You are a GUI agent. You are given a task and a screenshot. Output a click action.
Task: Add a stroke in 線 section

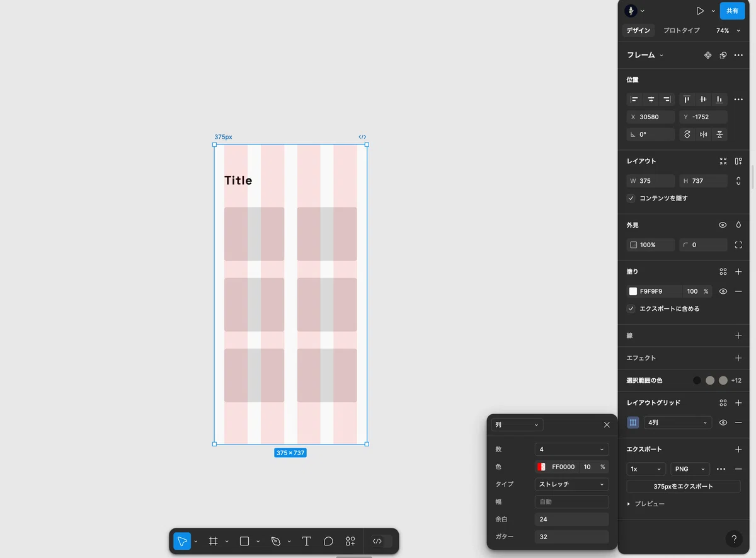[x=738, y=335]
